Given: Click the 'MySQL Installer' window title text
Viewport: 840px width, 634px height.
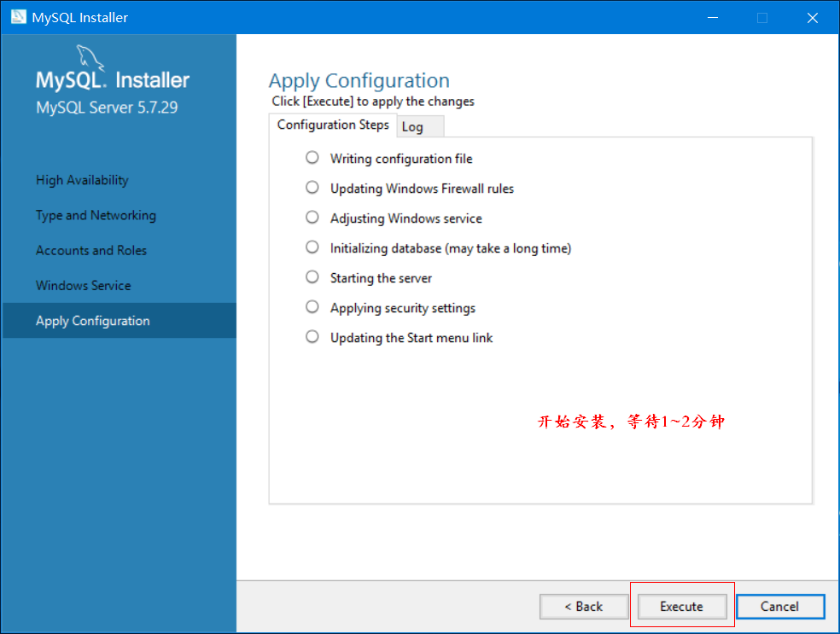Looking at the screenshot, I should pos(80,18).
